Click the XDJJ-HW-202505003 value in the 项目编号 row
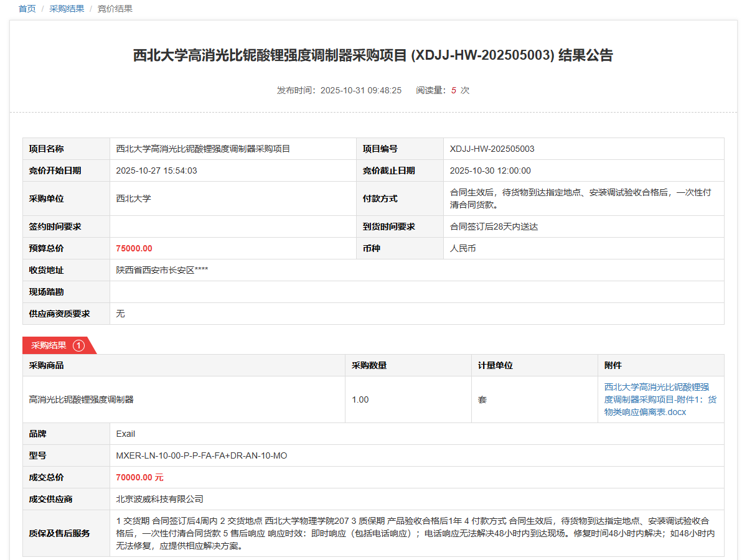747x560 pixels. pyautogui.click(x=492, y=149)
